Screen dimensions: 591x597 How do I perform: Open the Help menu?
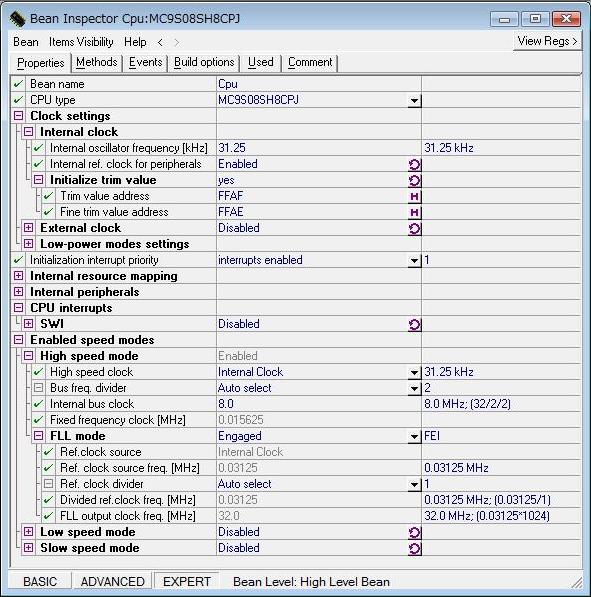(x=135, y=42)
